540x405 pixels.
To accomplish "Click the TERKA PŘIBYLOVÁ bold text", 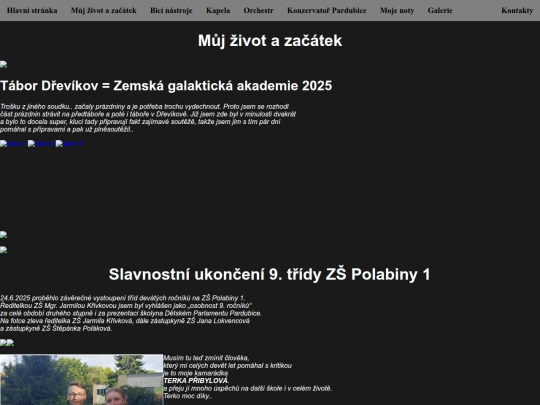I will 196,381.
